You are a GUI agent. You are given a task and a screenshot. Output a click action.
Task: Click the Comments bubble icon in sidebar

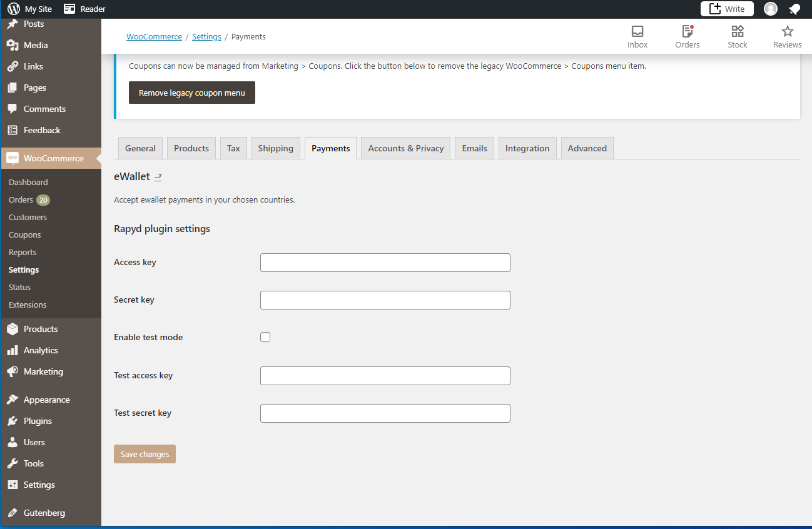point(13,109)
